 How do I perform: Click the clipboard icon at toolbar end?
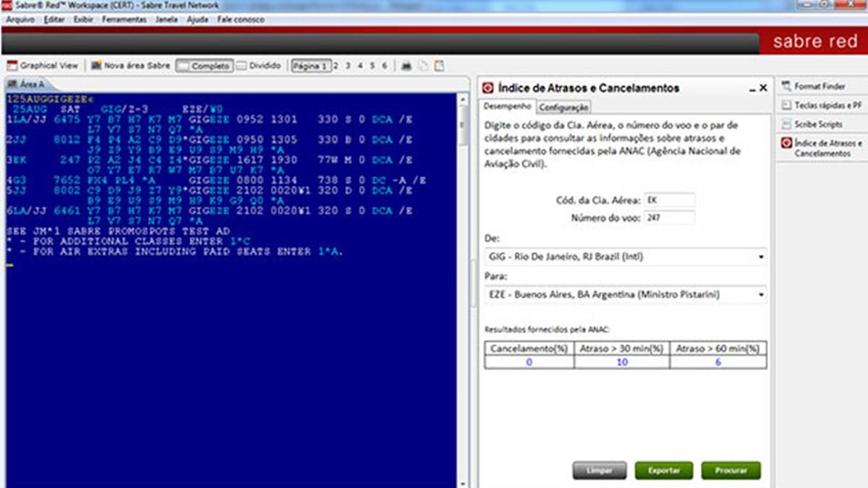pos(439,66)
